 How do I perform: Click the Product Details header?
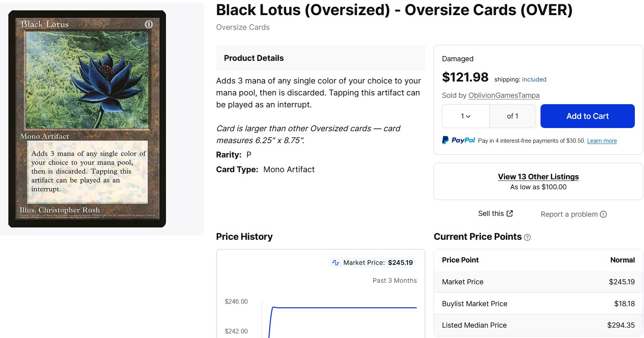pos(254,58)
